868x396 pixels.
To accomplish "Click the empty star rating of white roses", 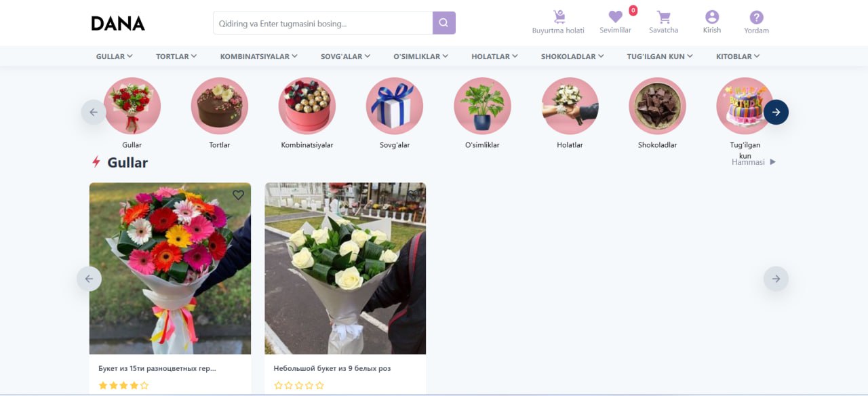I will (299, 385).
